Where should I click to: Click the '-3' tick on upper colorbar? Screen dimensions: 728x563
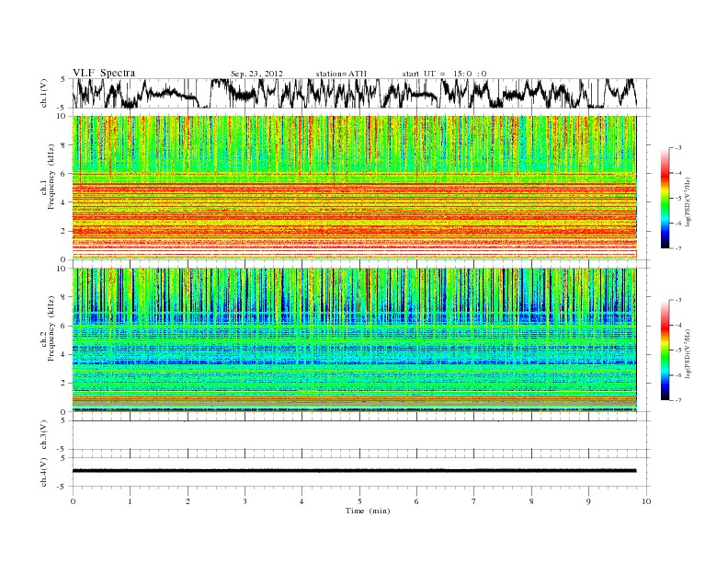[x=678, y=148]
